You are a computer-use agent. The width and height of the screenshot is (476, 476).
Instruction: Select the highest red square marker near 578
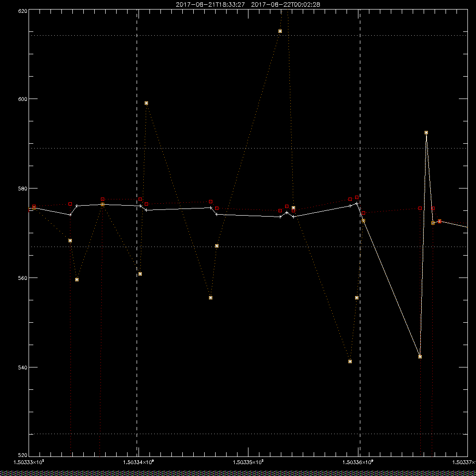coord(357,198)
